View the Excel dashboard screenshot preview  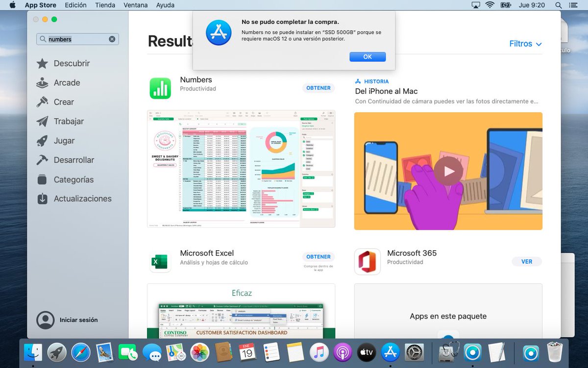point(241,311)
